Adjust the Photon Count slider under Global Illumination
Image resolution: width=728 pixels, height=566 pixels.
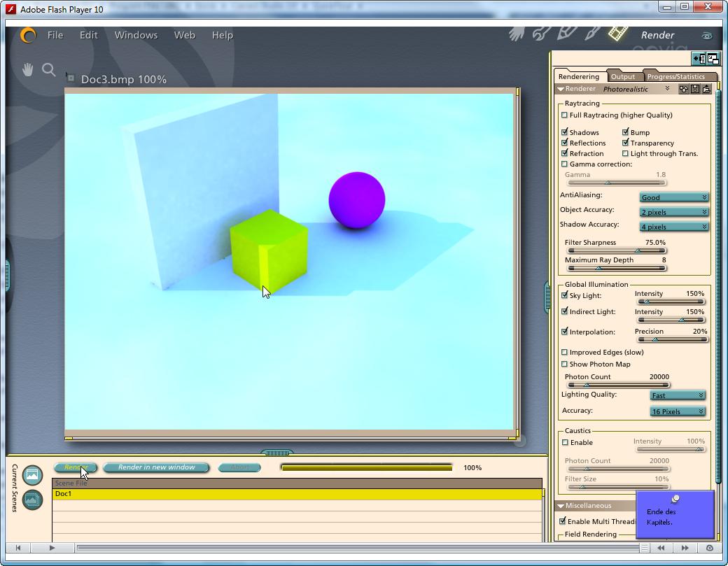(x=618, y=385)
